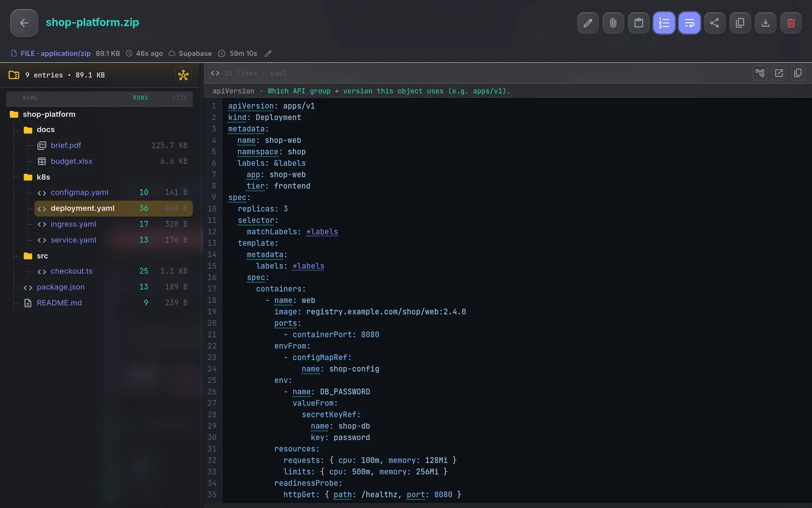Click the *labels alias on line 12

coord(322,232)
